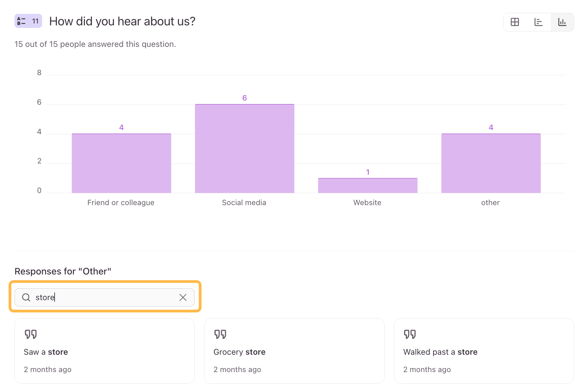The image size is (588, 391).
Task: Select the "Friend or colleague" bar
Action: click(x=121, y=163)
